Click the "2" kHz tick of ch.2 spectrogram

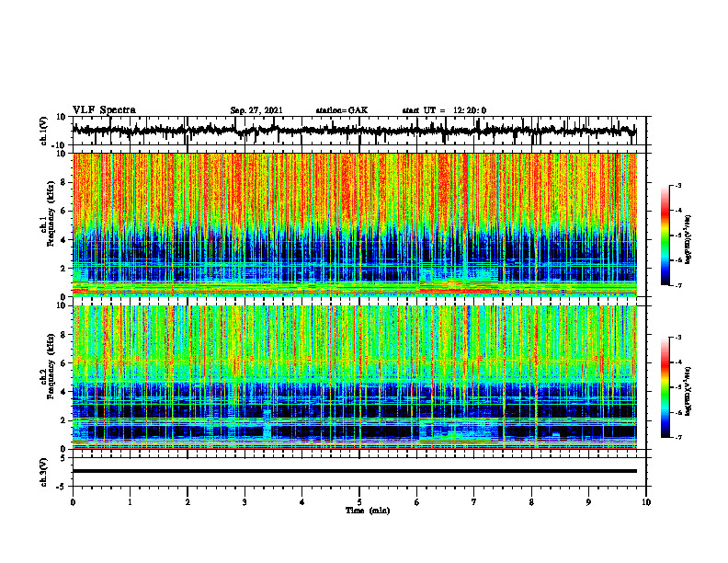(x=64, y=420)
